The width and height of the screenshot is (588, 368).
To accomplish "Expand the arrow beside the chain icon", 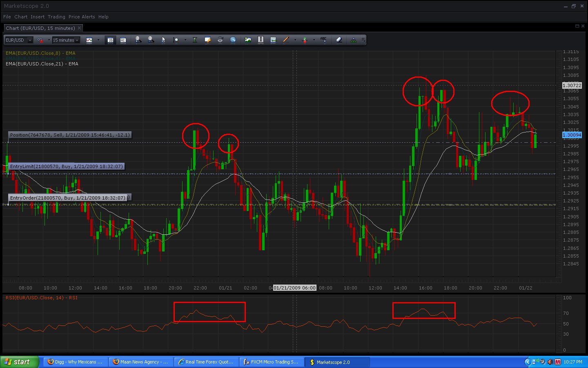I will click(49, 40).
